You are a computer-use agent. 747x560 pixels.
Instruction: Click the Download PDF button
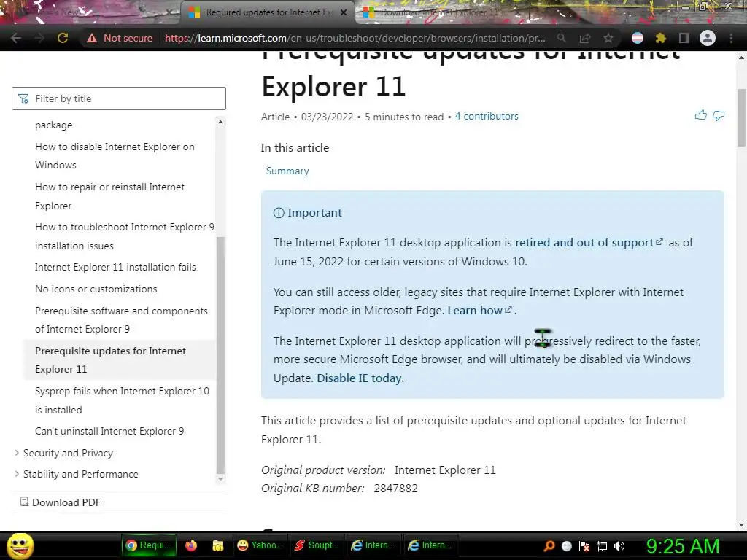tap(61, 502)
